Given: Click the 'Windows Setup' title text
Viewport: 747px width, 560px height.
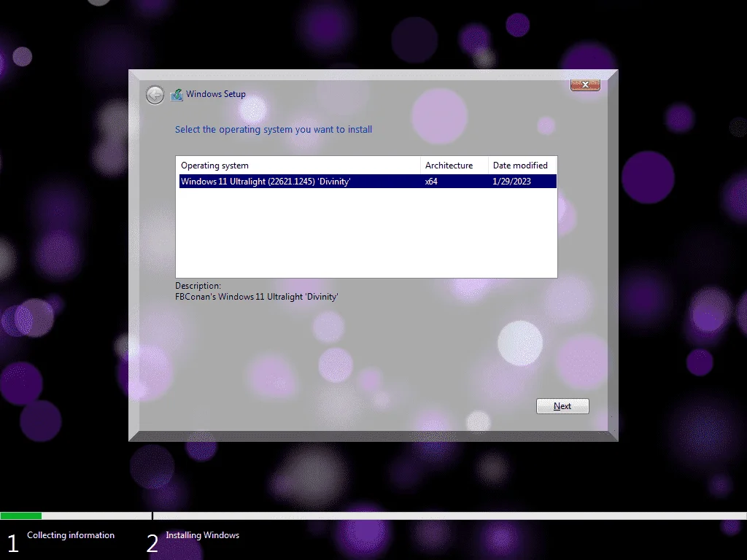Looking at the screenshot, I should coord(216,94).
